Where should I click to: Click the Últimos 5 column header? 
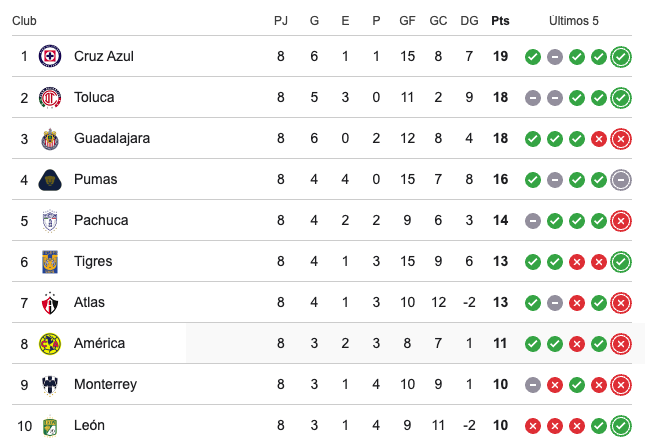[x=576, y=20]
